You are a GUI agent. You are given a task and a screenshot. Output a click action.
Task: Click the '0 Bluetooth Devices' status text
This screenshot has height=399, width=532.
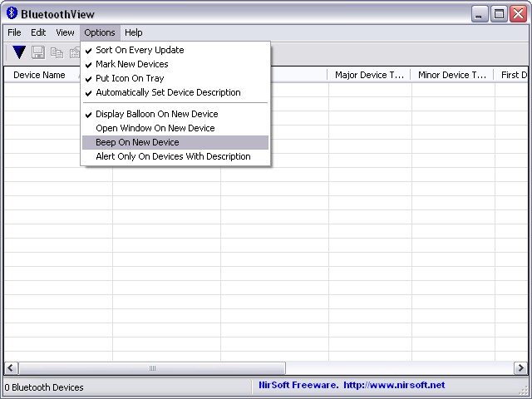coord(44,387)
